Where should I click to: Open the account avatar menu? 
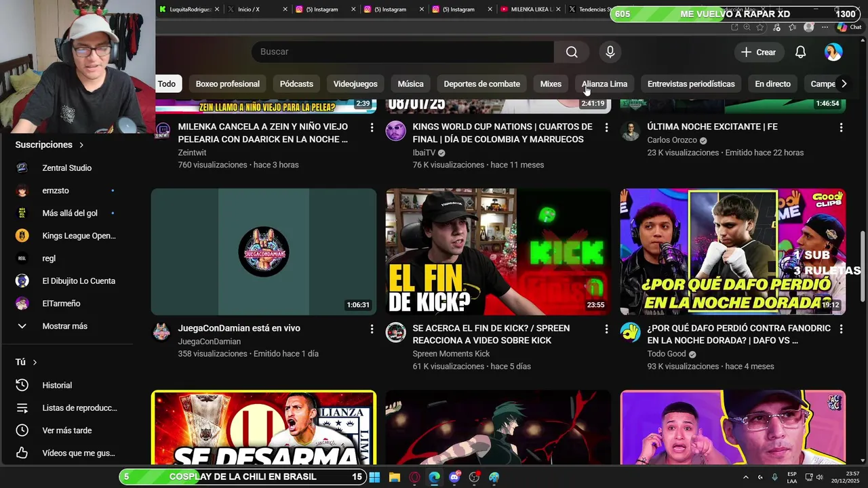pos(833,52)
